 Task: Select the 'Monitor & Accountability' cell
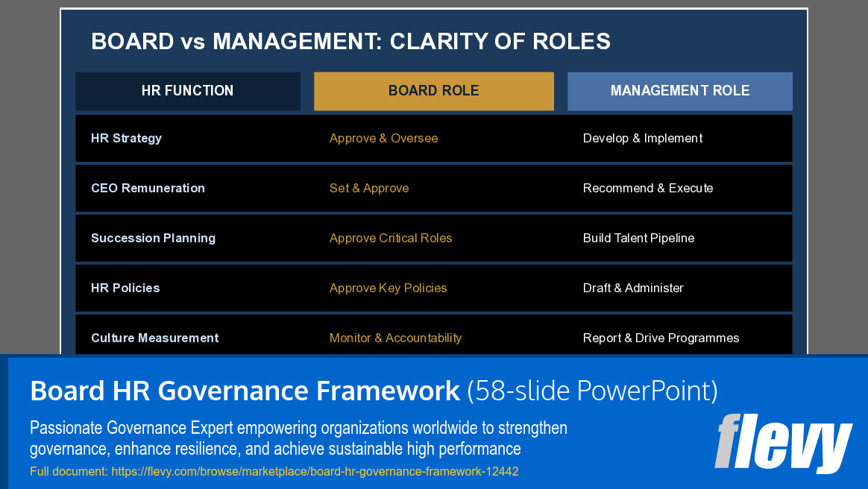395,338
